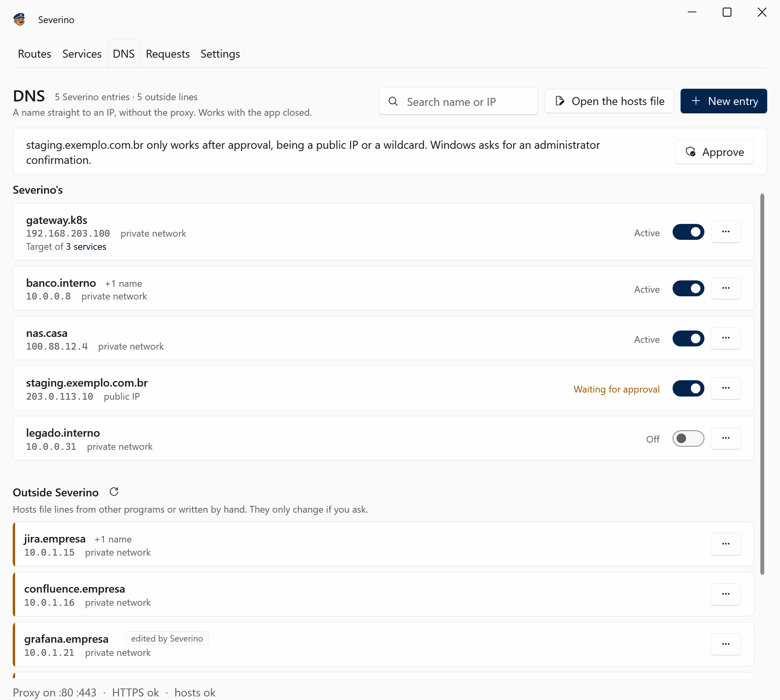Image resolution: width=780 pixels, height=700 pixels.
Task: Click the Severino app logo icon
Action: pos(19,19)
